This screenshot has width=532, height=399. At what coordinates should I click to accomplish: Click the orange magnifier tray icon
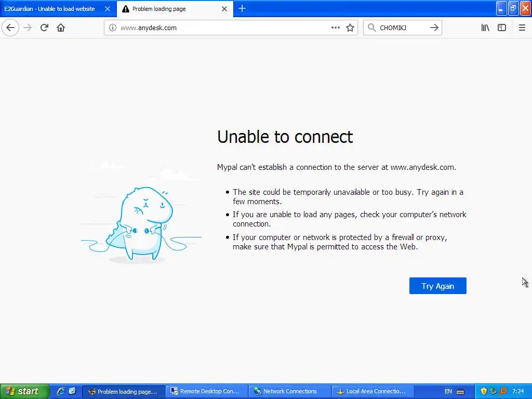pyautogui.click(x=503, y=391)
